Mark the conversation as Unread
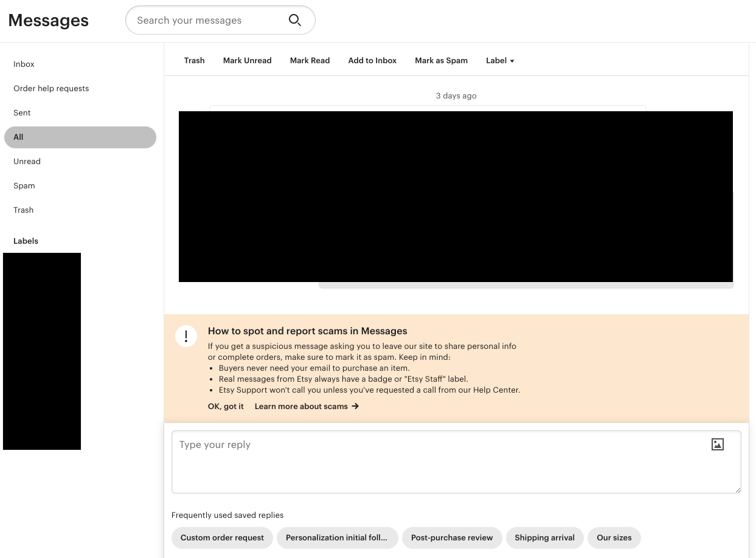The height and width of the screenshot is (558, 756). [x=248, y=60]
